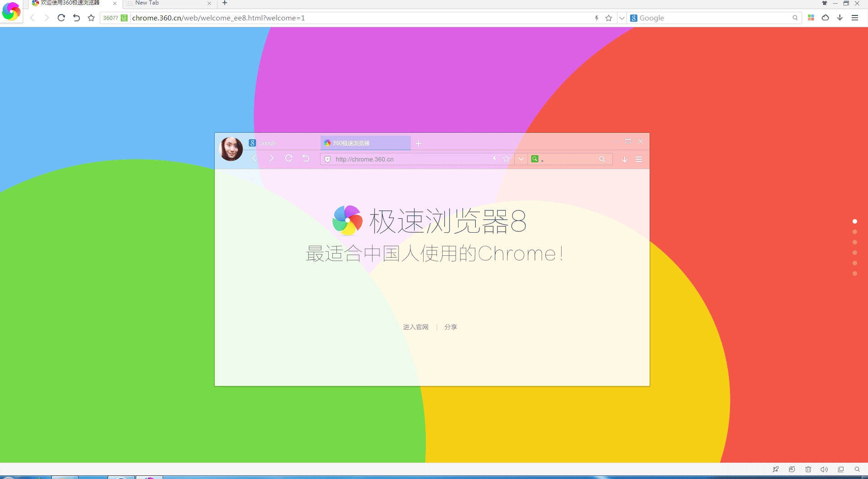Jump to the third page indicator dot
Viewport: 868px width, 479px height.
855,242
